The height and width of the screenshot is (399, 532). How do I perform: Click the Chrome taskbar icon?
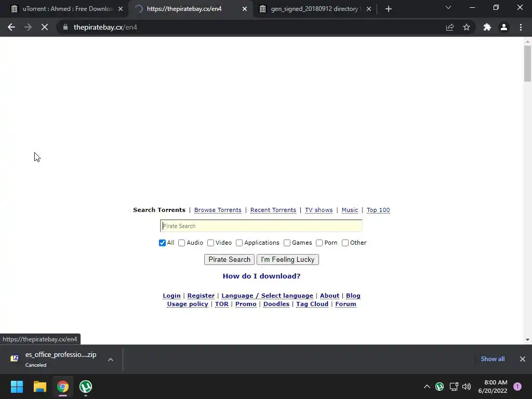[x=63, y=387]
